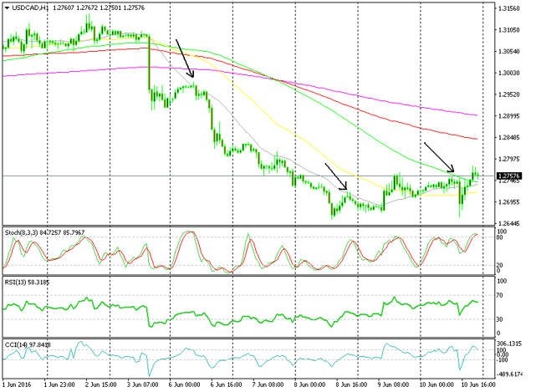Select price axis label 1.30540

pyautogui.click(x=510, y=52)
